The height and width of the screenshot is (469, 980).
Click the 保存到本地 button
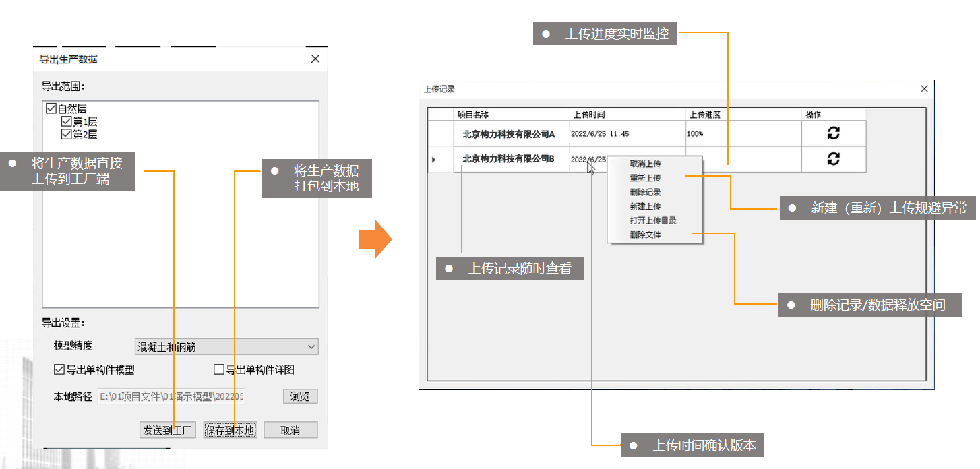coord(230,430)
